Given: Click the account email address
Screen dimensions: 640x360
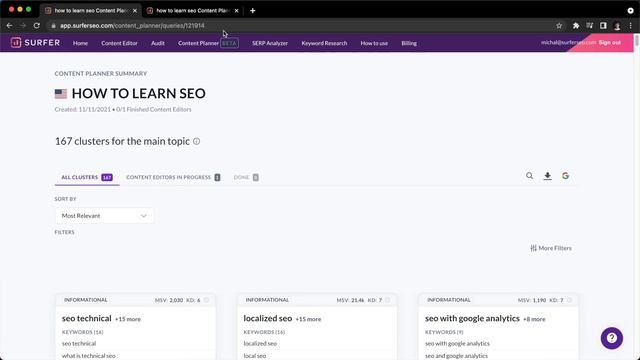Looking at the screenshot, I should coord(569,42).
